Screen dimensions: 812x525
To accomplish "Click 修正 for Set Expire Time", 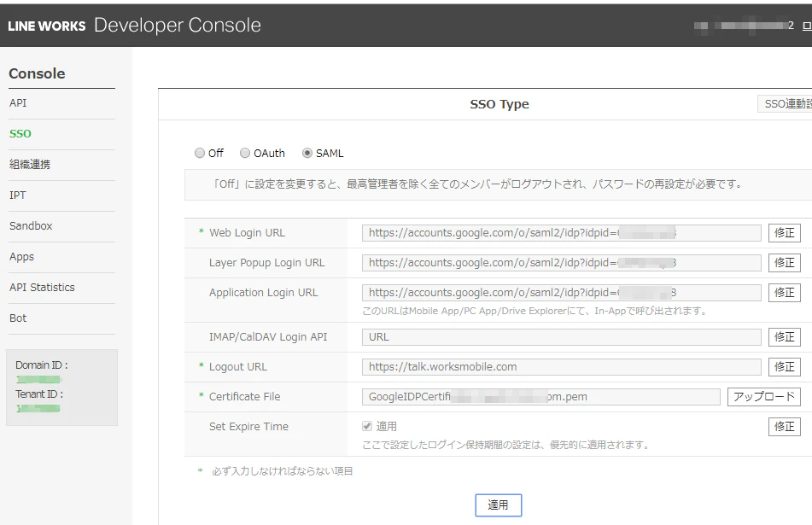I will pyautogui.click(x=785, y=427).
